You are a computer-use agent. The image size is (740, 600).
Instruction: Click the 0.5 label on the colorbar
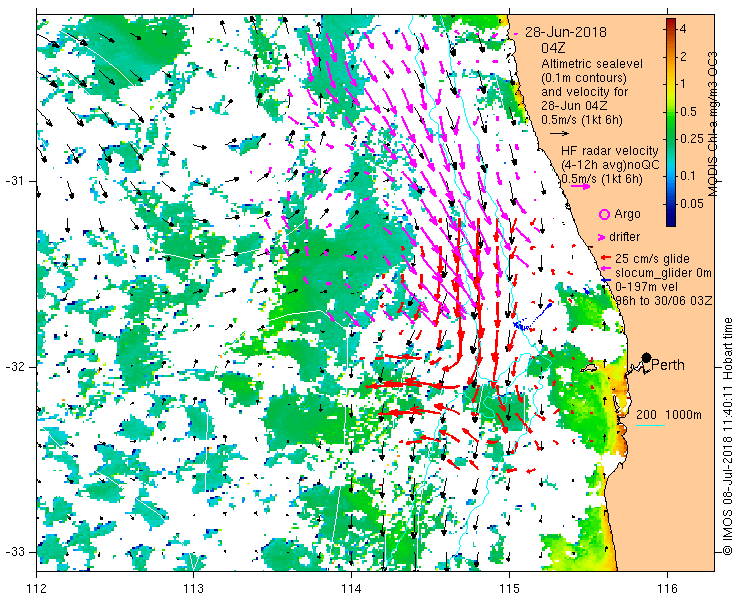689,112
